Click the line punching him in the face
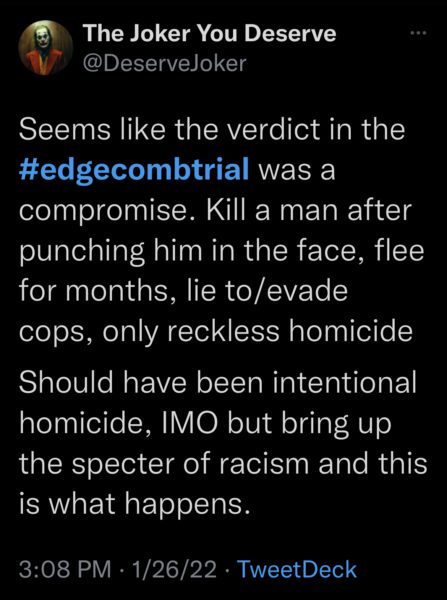This screenshot has height=600, width=447. point(221,252)
